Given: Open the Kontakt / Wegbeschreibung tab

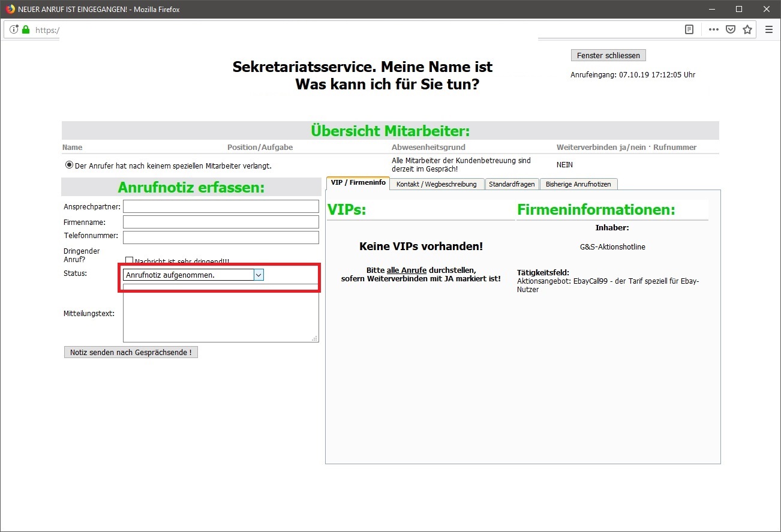Looking at the screenshot, I should click(437, 184).
